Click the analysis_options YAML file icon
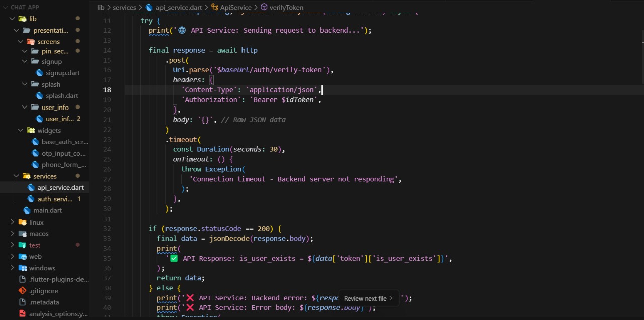This screenshot has height=320, width=644. (x=22, y=314)
